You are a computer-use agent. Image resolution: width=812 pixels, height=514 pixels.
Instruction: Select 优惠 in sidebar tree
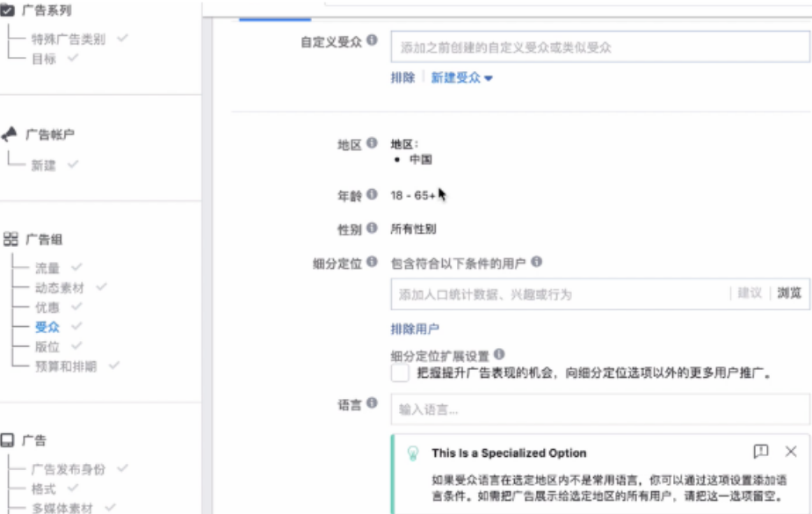(47, 307)
